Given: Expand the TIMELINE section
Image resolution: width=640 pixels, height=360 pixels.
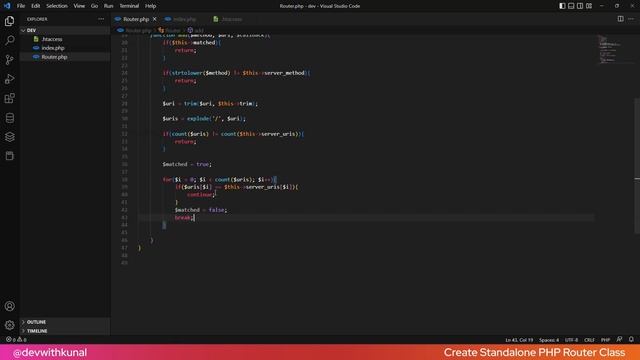Looking at the screenshot, I should click(64, 331).
